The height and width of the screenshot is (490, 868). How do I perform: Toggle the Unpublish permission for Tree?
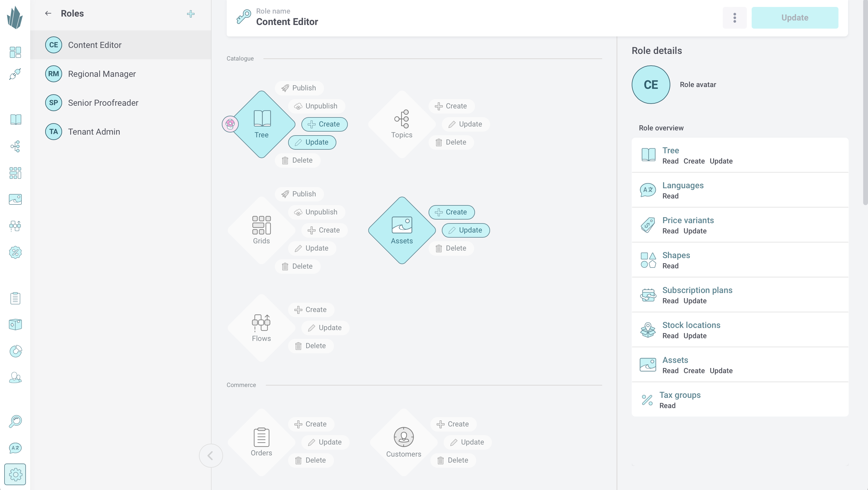tap(316, 105)
